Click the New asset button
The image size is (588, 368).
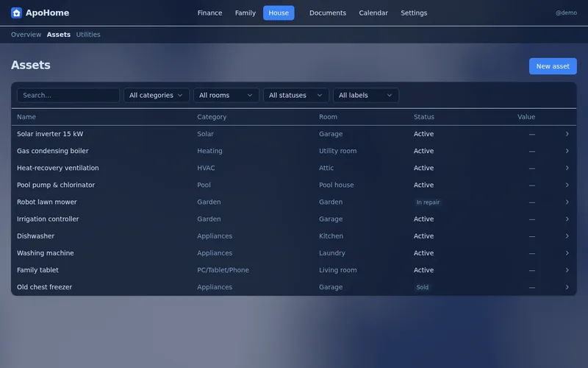[x=553, y=66]
